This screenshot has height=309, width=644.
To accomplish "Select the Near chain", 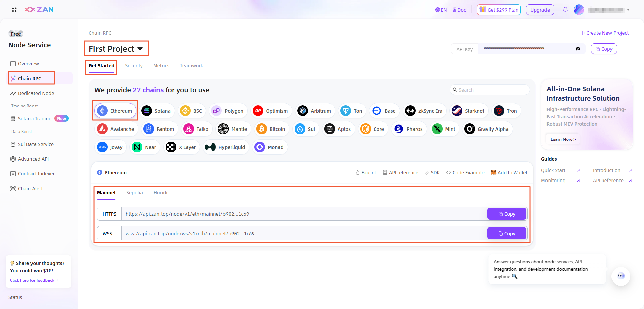I will (145, 147).
